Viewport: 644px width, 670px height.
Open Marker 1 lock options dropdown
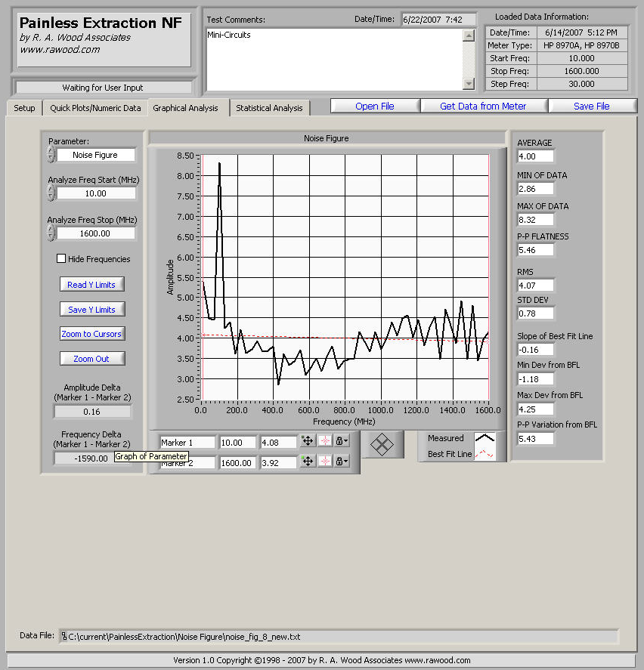(342, 441)
